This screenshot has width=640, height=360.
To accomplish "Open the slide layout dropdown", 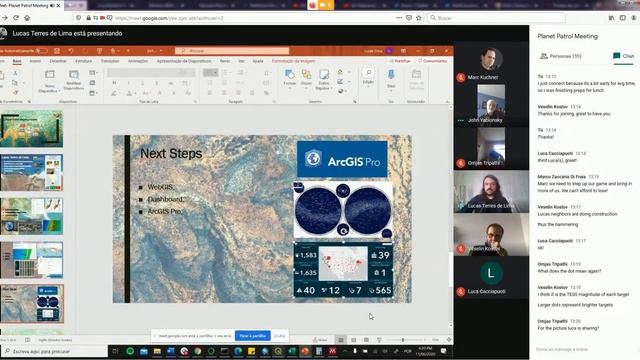I will [x=93, y=73].
